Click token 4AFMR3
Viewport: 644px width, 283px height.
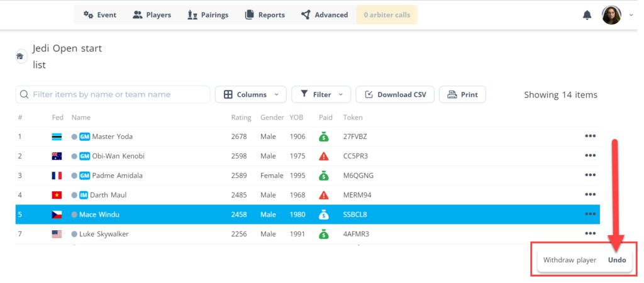pyautogui.click(x=356, y=234)
